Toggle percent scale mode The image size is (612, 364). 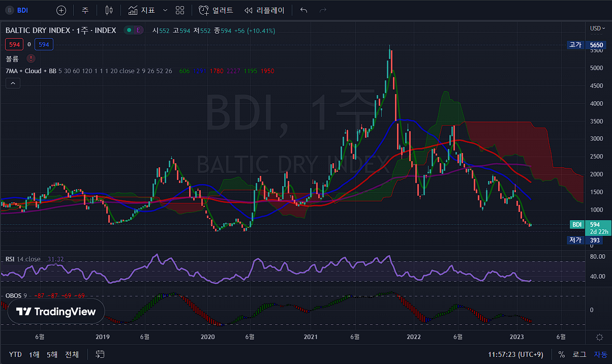(562, 354)
